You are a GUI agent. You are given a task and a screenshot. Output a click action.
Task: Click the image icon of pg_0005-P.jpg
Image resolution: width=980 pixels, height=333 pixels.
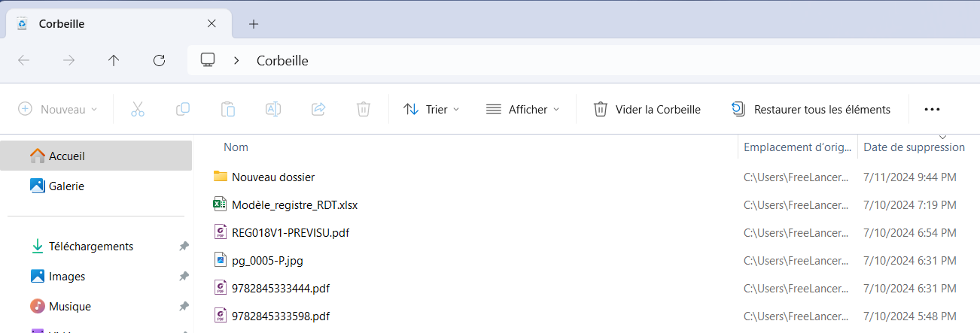[x=221, y=261]
